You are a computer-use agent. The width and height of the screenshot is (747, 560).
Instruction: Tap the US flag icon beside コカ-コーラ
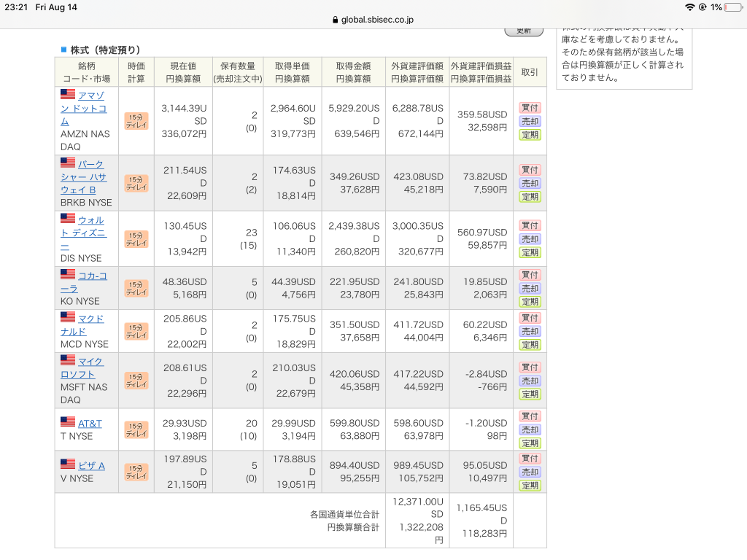click(68, 274)
